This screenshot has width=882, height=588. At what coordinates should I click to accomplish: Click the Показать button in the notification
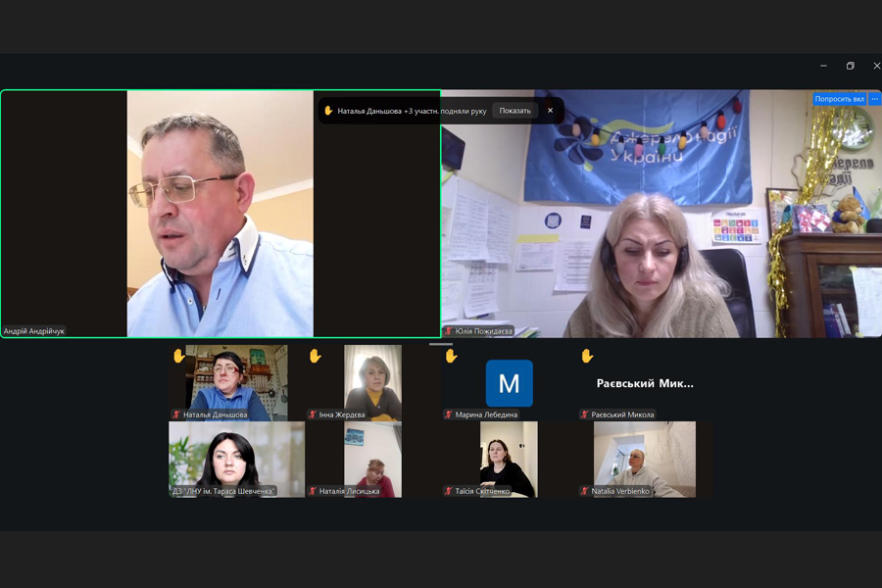tap(514, 111)
